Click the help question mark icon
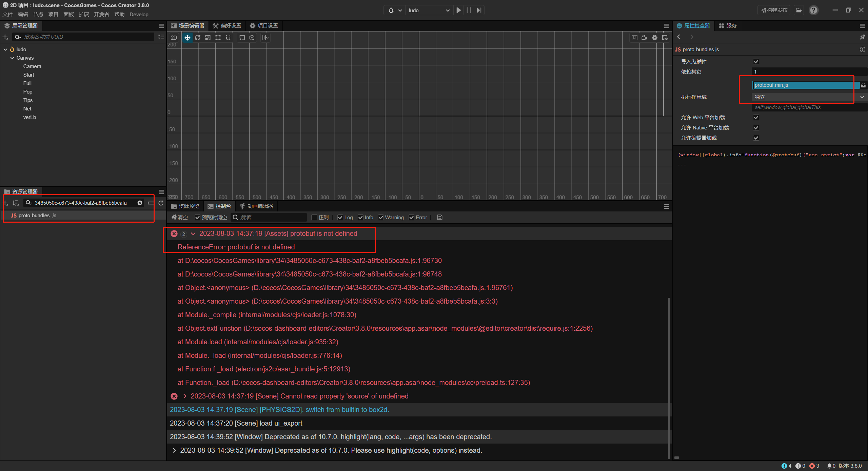868x471 pixels. (x=813, y=10)
